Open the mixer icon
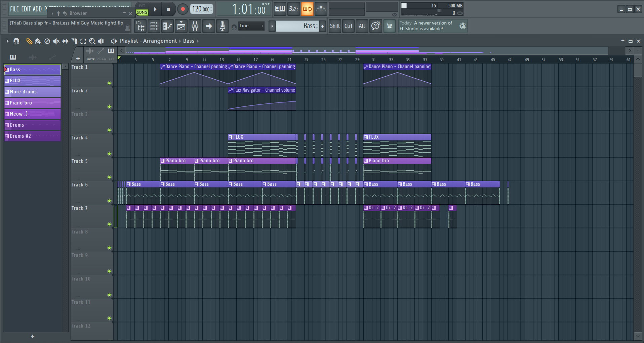Screen dimensions: 644x343 195,26
